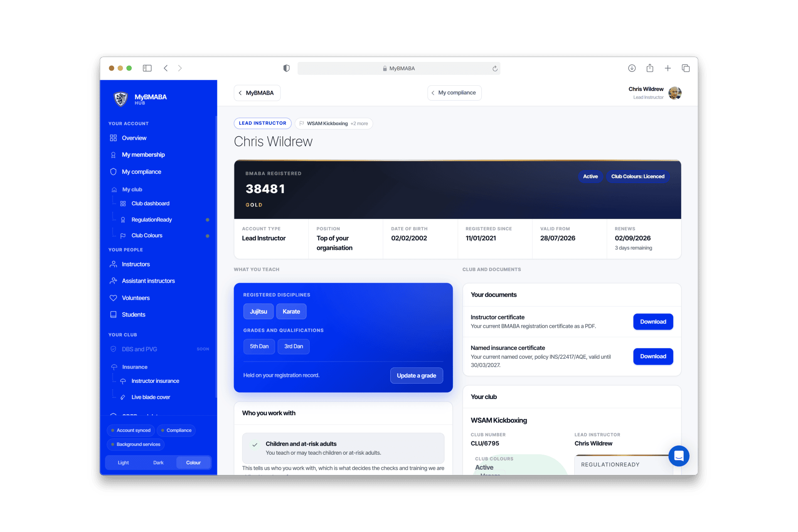Click the Club dashboard grid icon
This screenshot has width=798, height=532.
coord(123,204)
